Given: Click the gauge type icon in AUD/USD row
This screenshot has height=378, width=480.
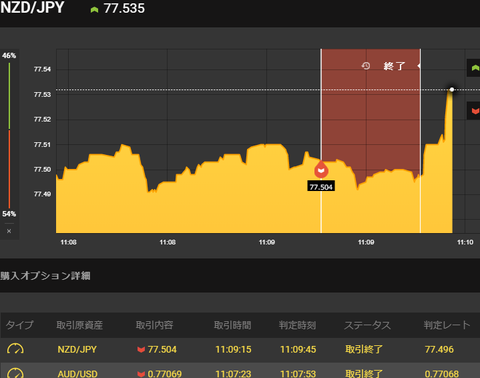Looking at the screenshot, I should pyautogui.click(x=15, y=373).
